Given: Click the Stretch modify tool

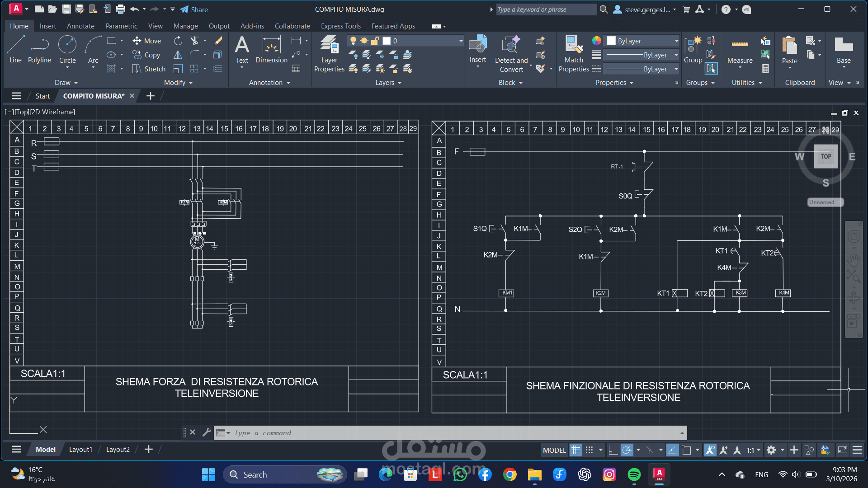Looking at the screenshot, I should pyautogui.click(x=149, y=69).
